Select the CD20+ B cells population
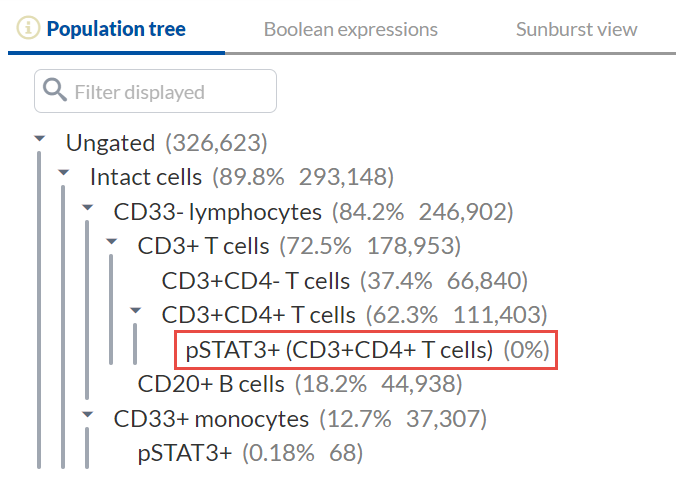The height and width of the screenshot is (497, 693). tap(211, 384)
